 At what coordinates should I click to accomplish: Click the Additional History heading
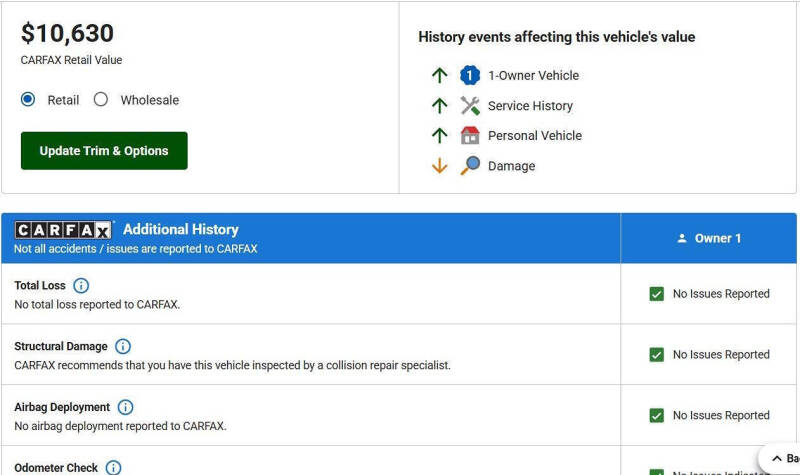pyautogui.click(x=181, y=230)
